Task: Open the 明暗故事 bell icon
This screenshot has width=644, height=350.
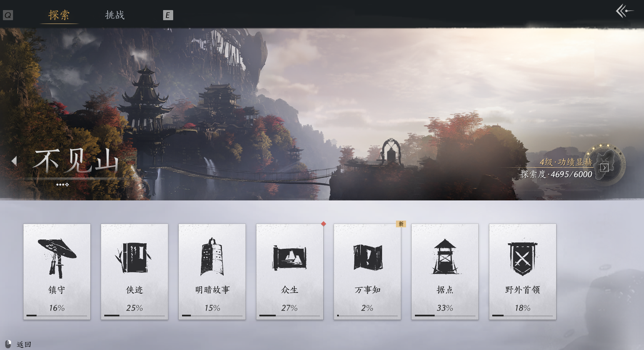Action: tap(212, 257)
